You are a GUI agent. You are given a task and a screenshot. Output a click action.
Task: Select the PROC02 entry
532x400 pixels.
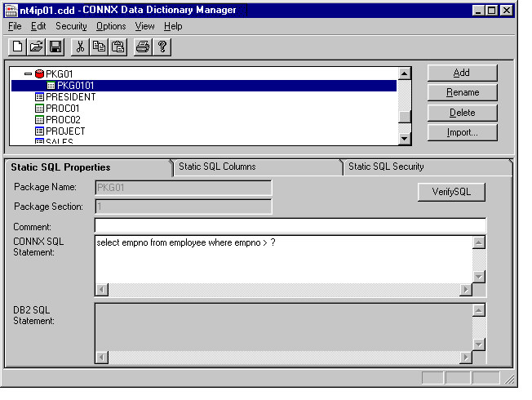point(63,120)
